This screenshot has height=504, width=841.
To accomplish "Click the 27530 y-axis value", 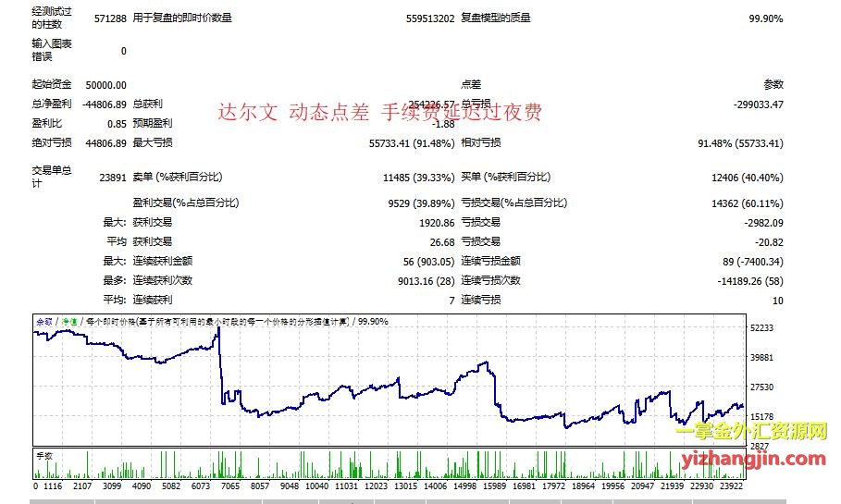I will [763, 387].
